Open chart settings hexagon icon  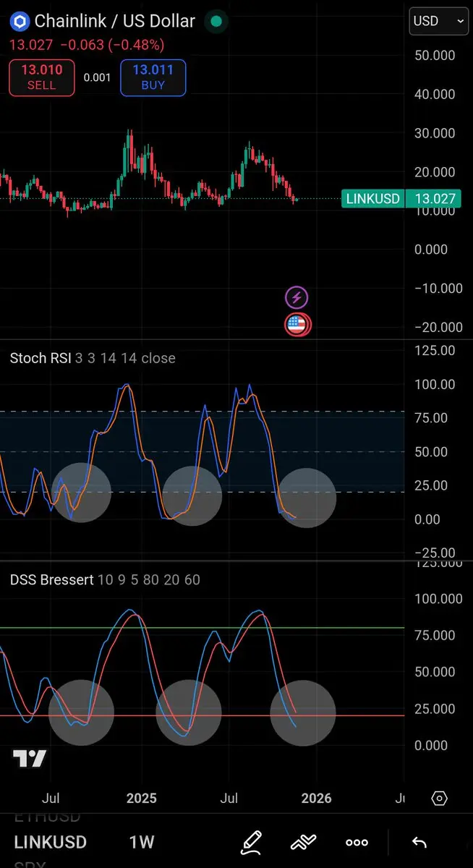tap(439, 799)
